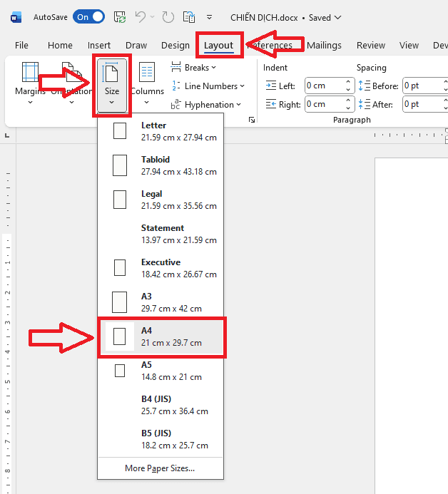The image size is (448, 494).
Task: Open the Margins tool
Action: coord(30,81)
